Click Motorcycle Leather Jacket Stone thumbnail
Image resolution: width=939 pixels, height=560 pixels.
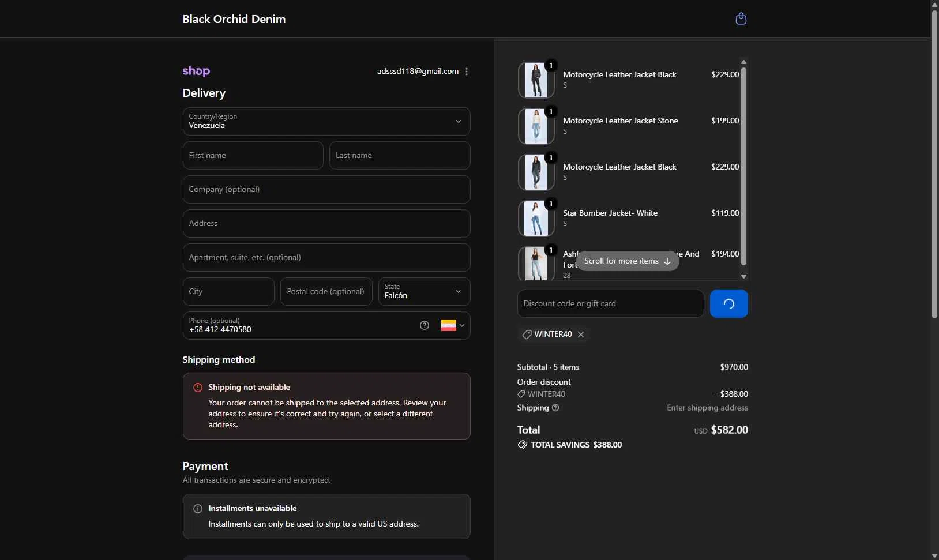tap(536, 126)
